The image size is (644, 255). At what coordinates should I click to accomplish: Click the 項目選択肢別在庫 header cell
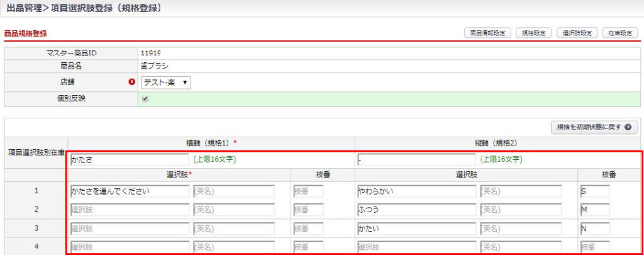pyautogui.click(x=36, y=152)
